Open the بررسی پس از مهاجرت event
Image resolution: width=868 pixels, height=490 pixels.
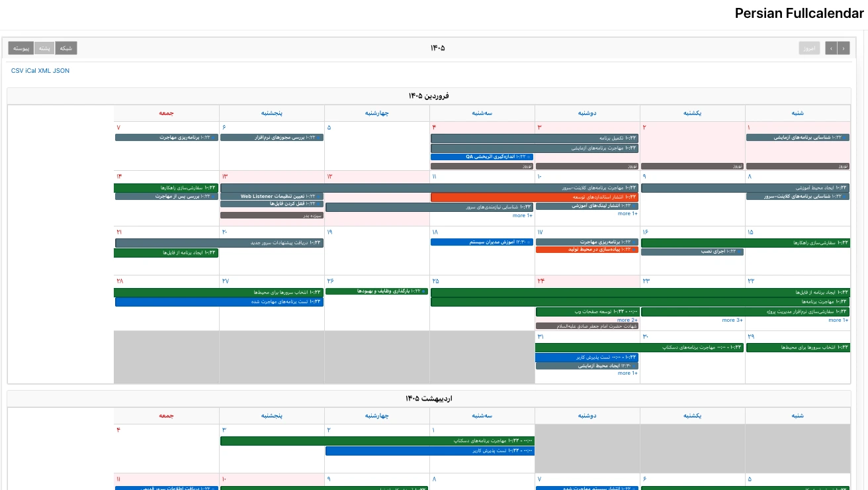(x=167, y=196)
